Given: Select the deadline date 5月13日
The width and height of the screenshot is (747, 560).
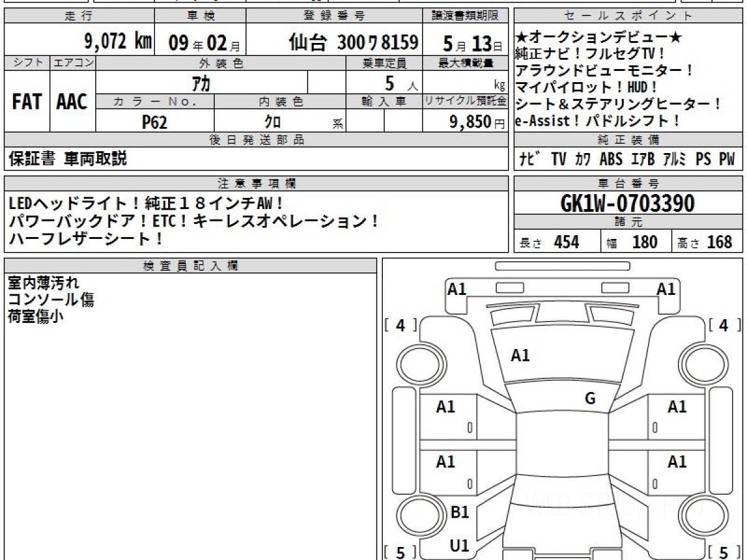Looking at the screenshot, I should (472, 44).
